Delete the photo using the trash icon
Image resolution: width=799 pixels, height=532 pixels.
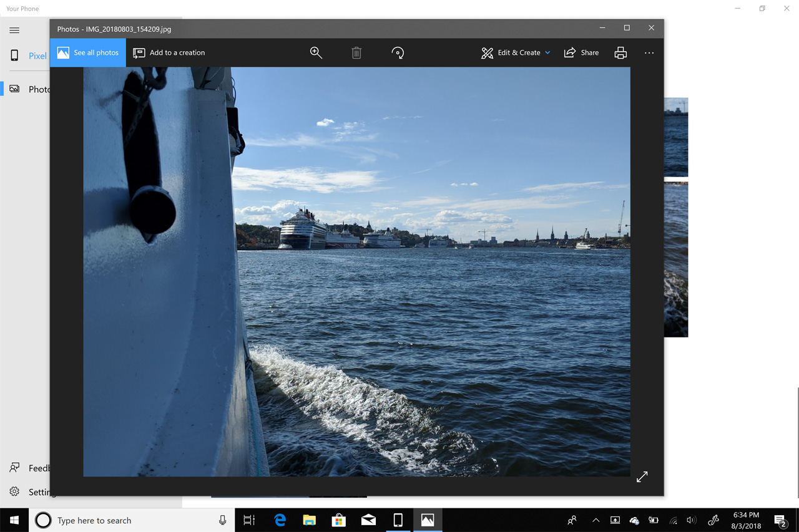(356, 53)
